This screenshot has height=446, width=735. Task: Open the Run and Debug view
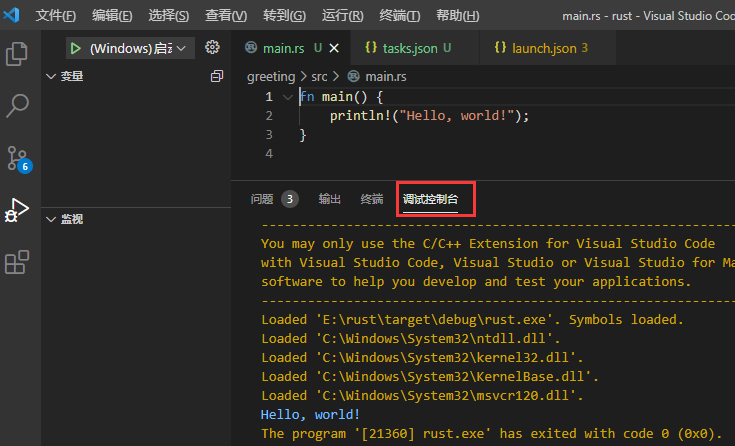coord(17,210)
